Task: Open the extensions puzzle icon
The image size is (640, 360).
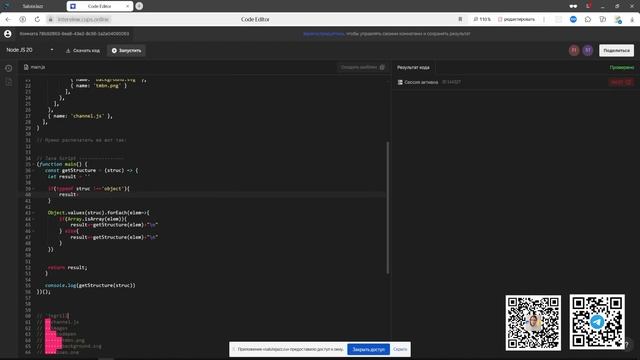Action: tap(588, 19)
